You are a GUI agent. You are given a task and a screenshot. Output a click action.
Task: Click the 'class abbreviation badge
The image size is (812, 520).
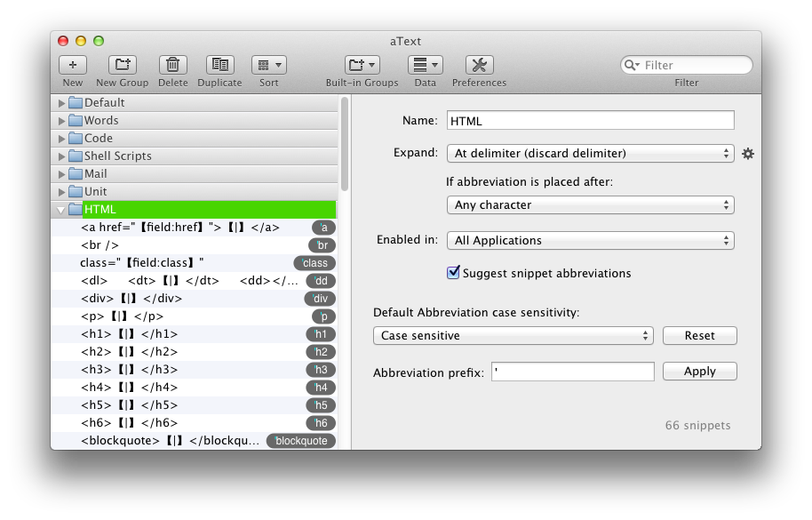pos(314,263)
